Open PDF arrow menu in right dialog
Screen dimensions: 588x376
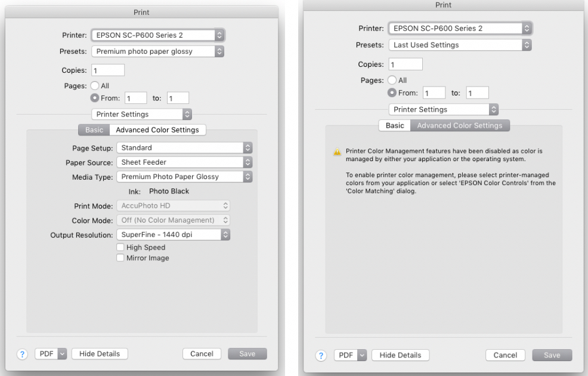tap(362, 355)
